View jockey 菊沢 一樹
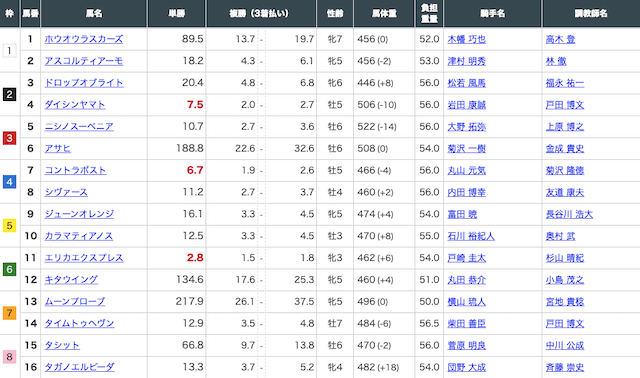 coord(467,149)
